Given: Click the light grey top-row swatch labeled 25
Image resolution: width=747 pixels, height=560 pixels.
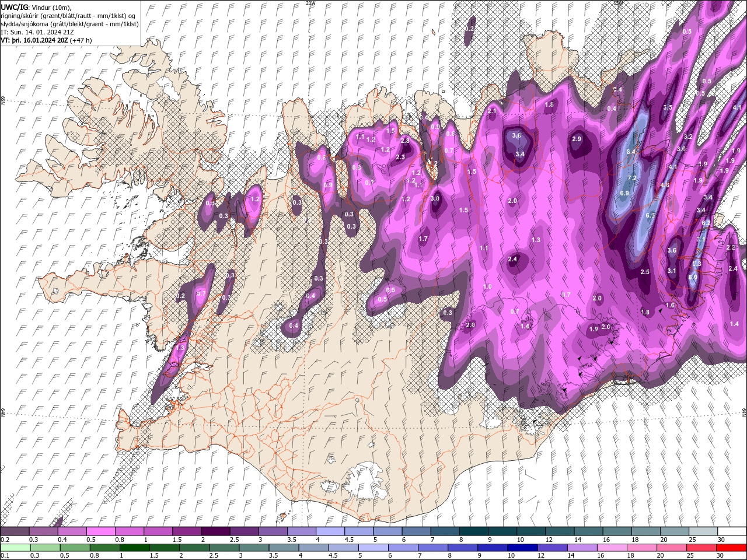Looking at the screenshot, I should 703,531.
